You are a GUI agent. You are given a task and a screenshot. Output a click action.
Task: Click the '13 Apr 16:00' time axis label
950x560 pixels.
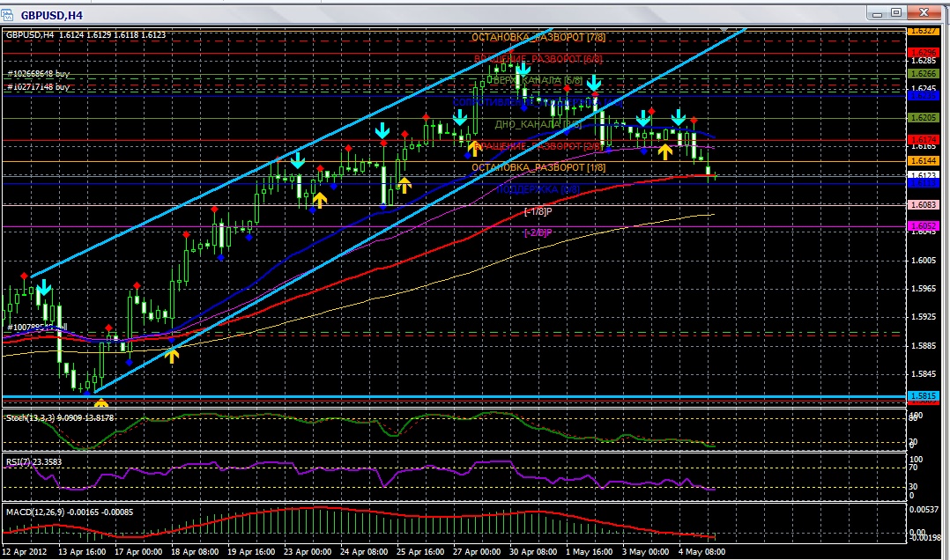82,552
